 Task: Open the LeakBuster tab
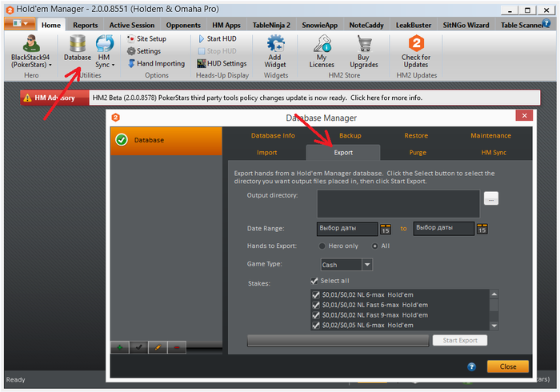pyautogui.click(x=414, y=25)
